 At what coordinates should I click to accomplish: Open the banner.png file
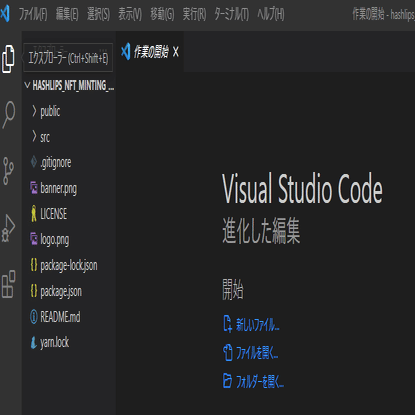[x=58, y=189]
